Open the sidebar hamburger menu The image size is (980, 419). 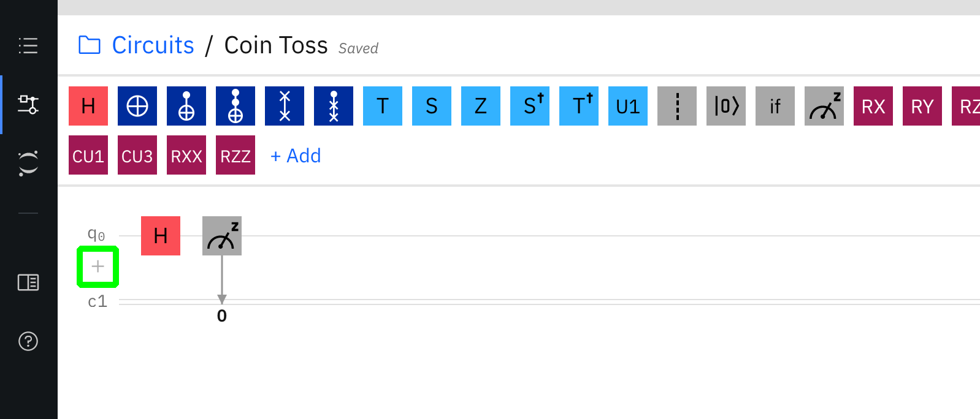coord(28,45)
